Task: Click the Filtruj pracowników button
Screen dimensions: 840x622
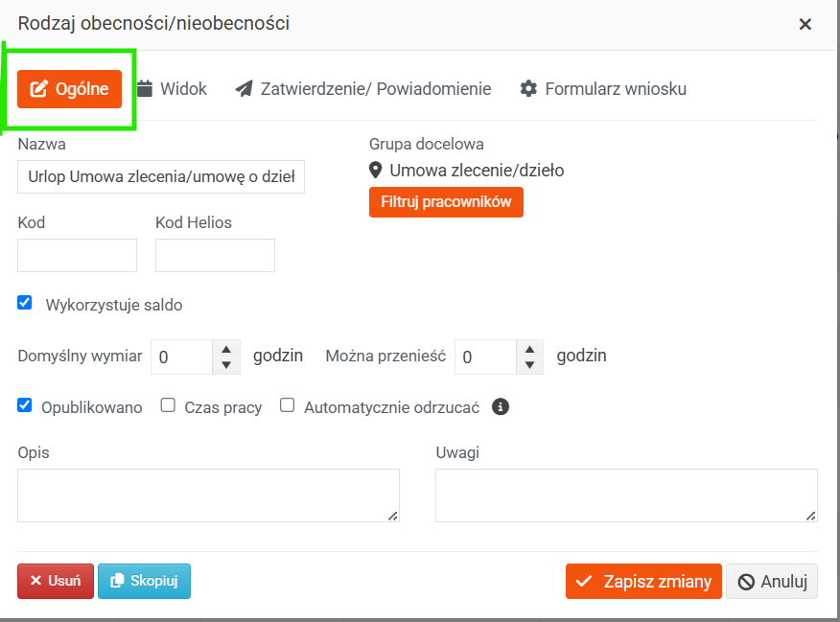Action: pyautogui.click(x=446, y=202)
